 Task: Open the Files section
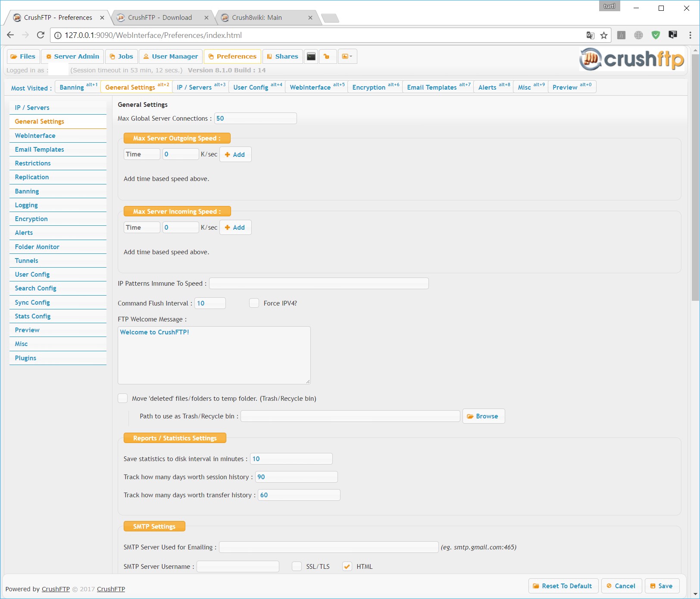(23, 56)
